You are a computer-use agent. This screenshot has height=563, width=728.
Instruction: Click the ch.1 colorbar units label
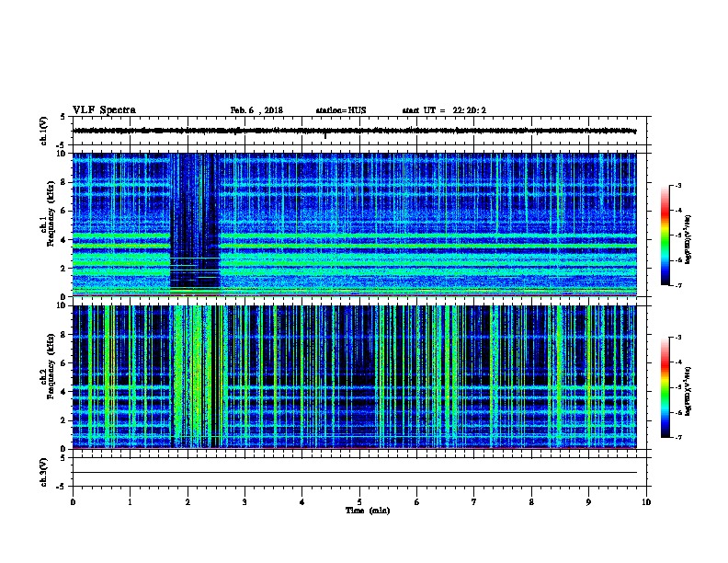click(688, 239)
